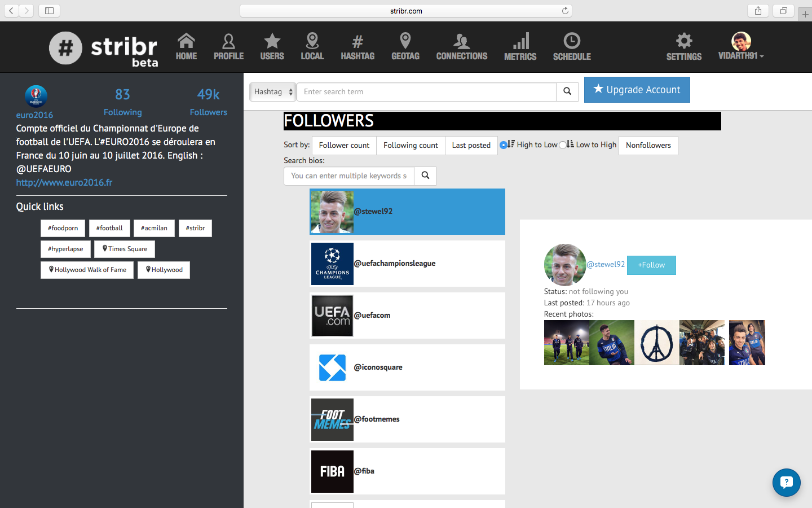Viewport: 812px width, 508px height.
Task: Go to Connections page
Action: (x=462, y=47)
